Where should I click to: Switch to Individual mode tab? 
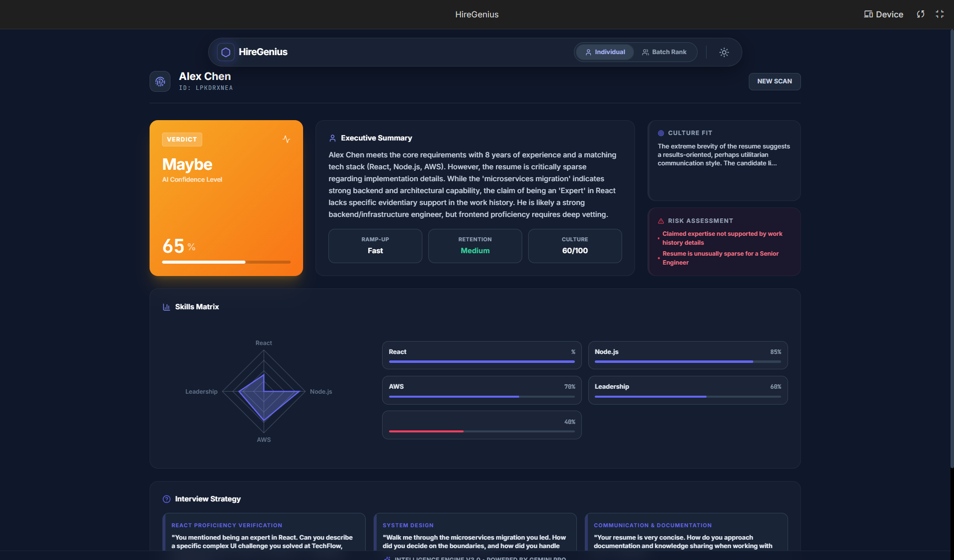(x=605, y=52)
